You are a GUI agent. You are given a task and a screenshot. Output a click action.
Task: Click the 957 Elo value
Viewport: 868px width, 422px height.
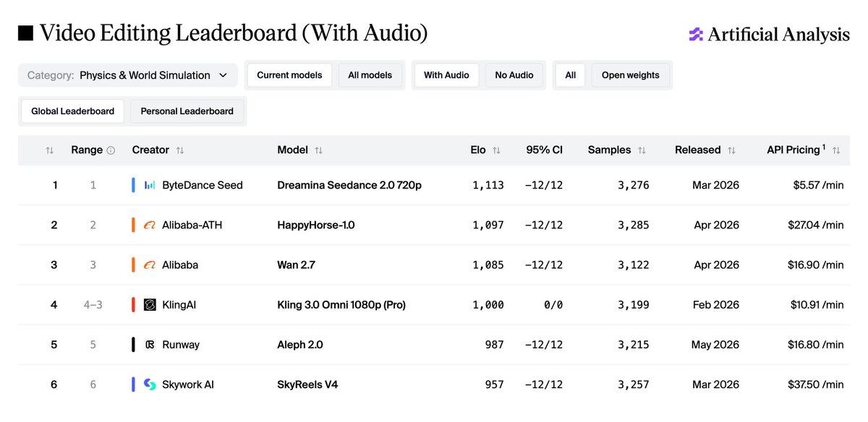(x=495, y=384)
